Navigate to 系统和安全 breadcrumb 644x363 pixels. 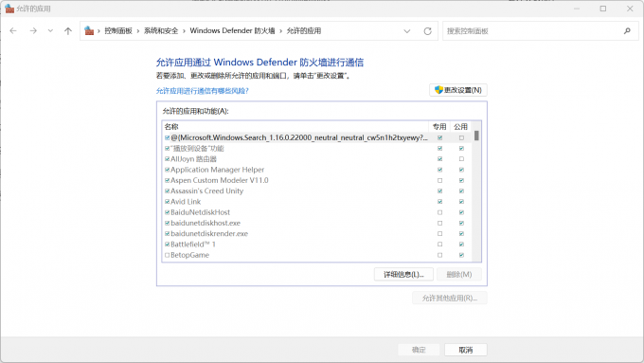click(161, 31)
